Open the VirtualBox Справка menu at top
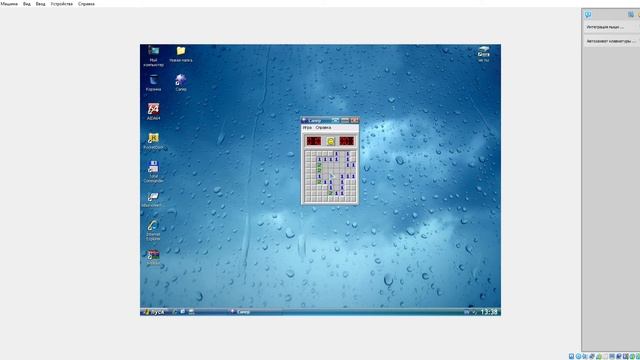Viewport: 640px width, 360px height. coord(86,4)
